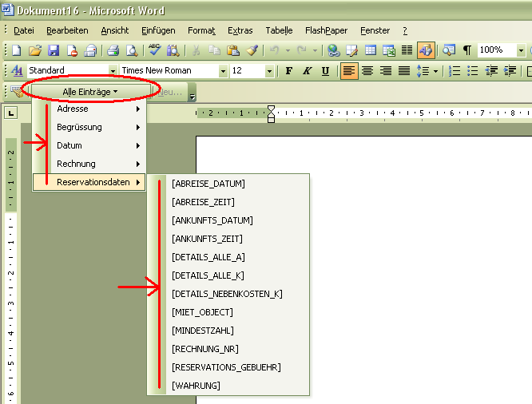Click the New blank document icon
Viewport: 532px width, 404px height.
click(16, 50)
